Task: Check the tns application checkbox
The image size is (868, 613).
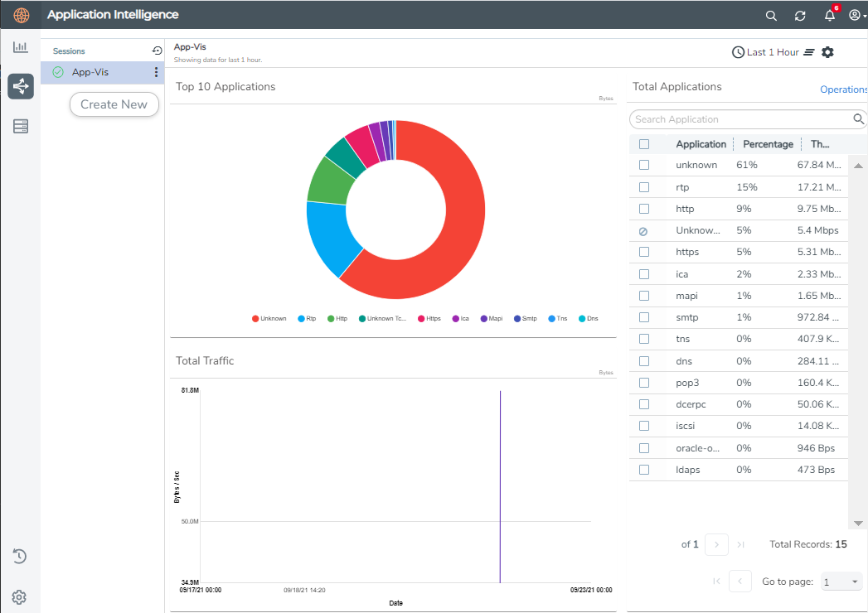Action: pyautogui.click(x=644, y=339)
